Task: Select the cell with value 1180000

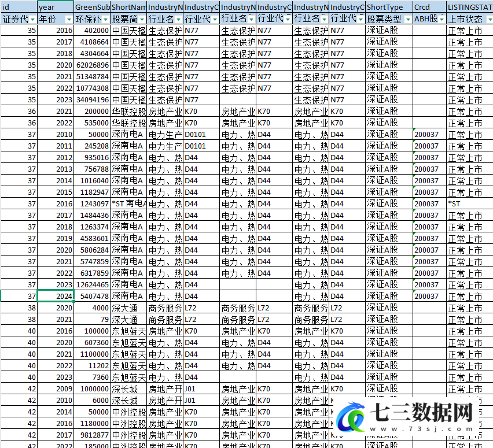Action: point(92,424)
